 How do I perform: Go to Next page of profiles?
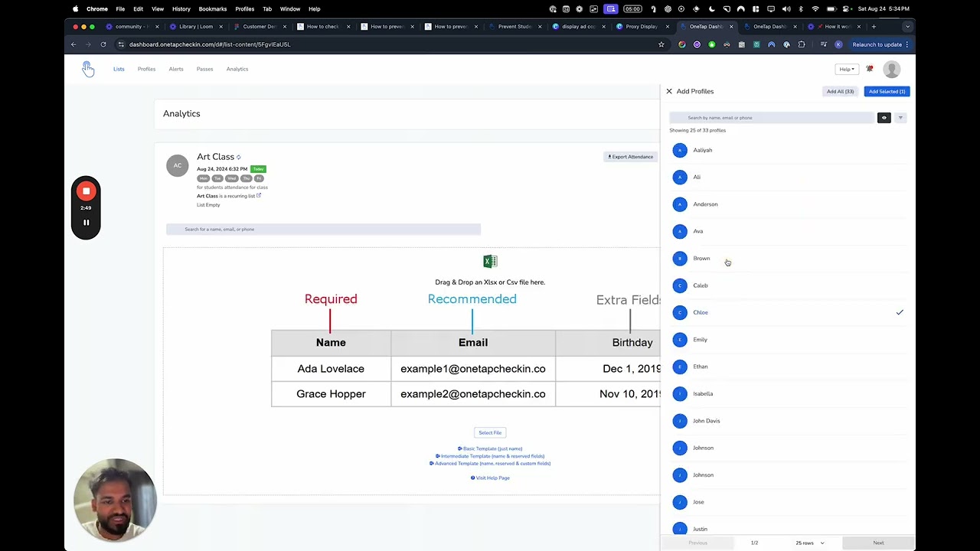click(878, 543)
